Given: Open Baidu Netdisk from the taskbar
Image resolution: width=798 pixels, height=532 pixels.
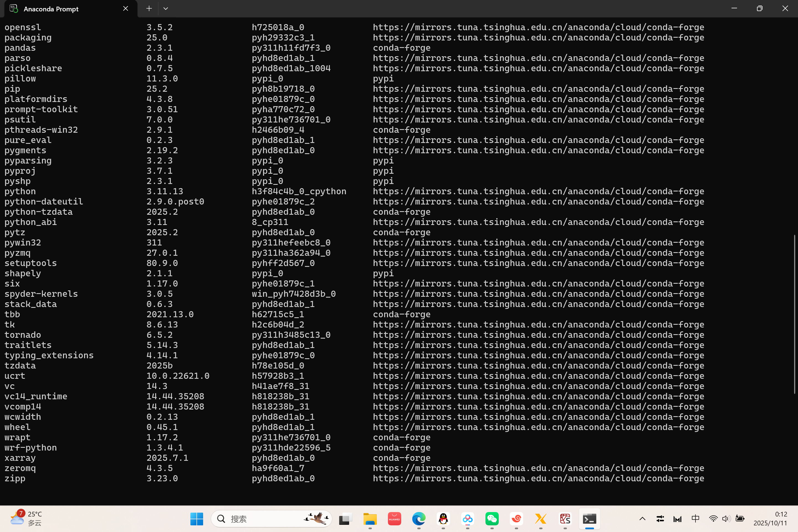Looking at the screenshot, I should [467, 519].
